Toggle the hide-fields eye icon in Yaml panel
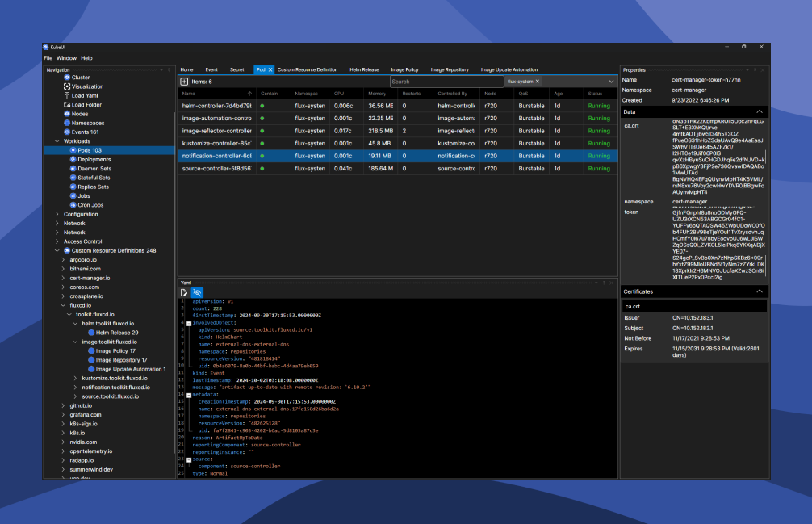The height and width of the screenshot is (524, 812). point(196,292)
